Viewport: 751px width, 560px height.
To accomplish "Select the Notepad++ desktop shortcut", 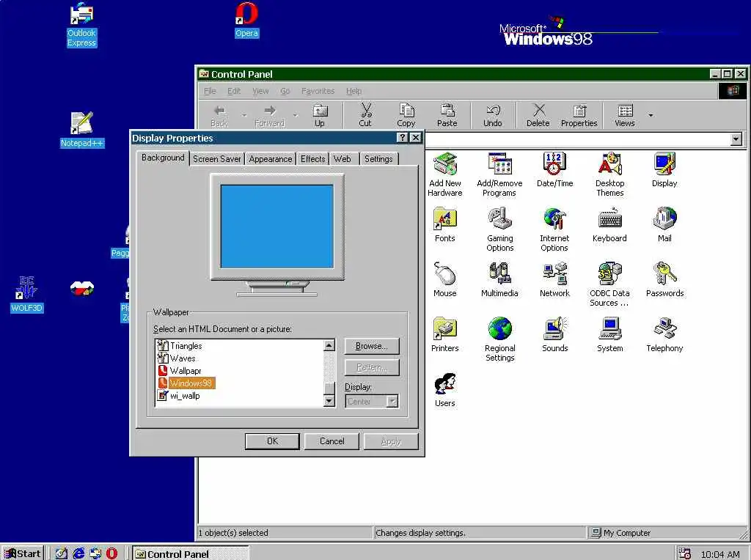I will (82, 129).
